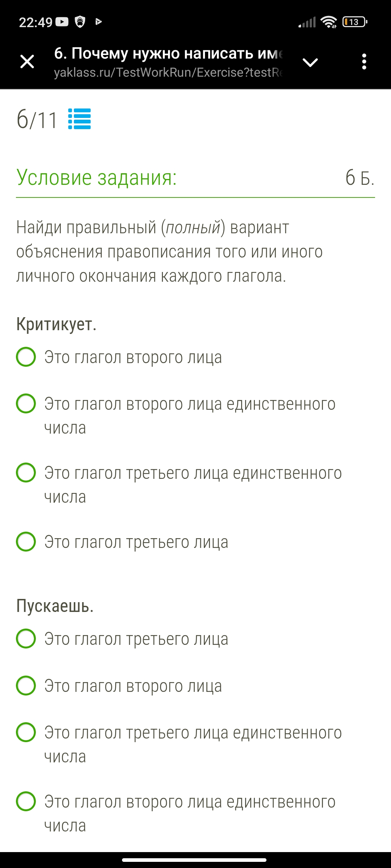Tap the shield icon in status bar
The height and width of the screenshot is (868, 391).
coord(80,22)
